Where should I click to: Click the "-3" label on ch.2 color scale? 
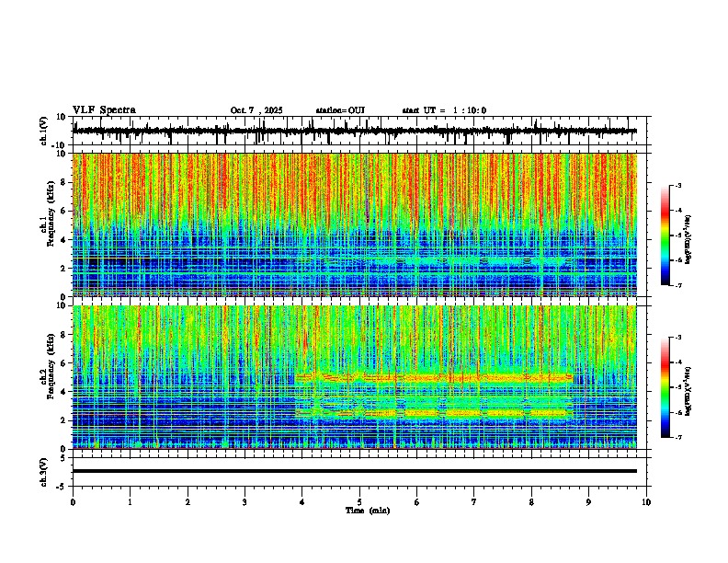[677, 338]
